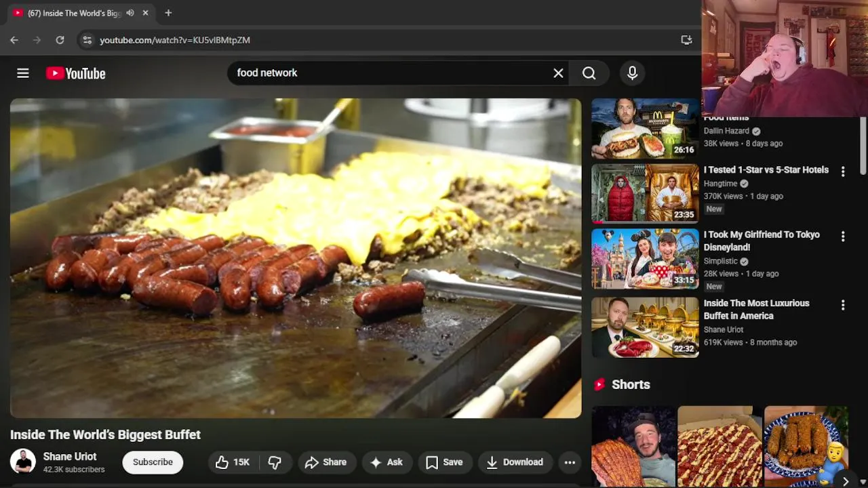Image resolution: width=868 pixels, height=488 pixels.
Task: Open 'I Took My Girlfriend To Tokyo Disneyland!' title
Action: pyautogui.click(x=762, y=241)
